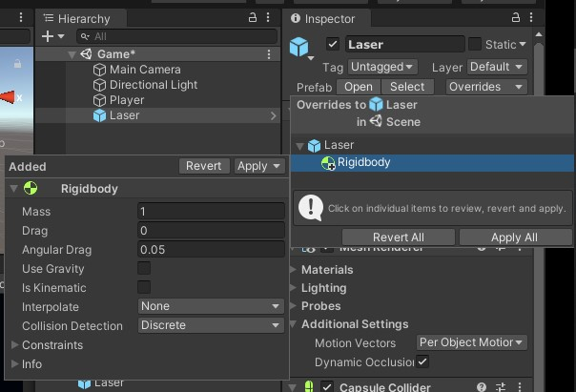The width and height of the screenshot is (576, 392).
Task: Collapse Additional Settings section
Action: point(294,324)
